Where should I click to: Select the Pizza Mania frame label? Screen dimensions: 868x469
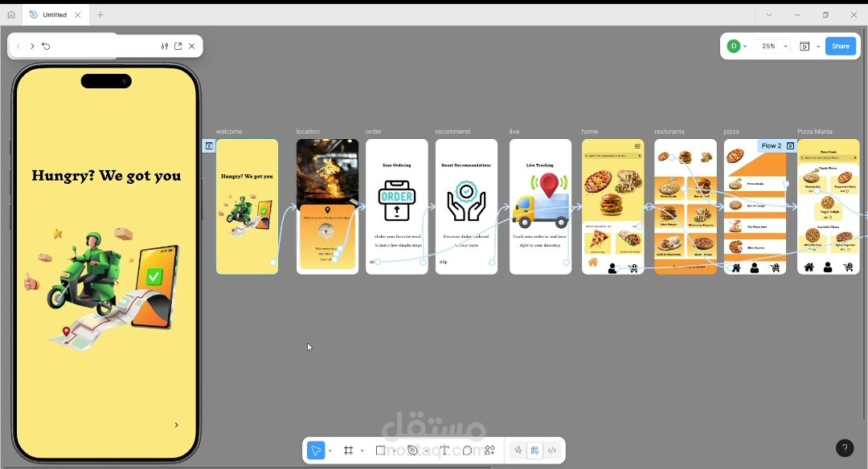click(815, 132)
